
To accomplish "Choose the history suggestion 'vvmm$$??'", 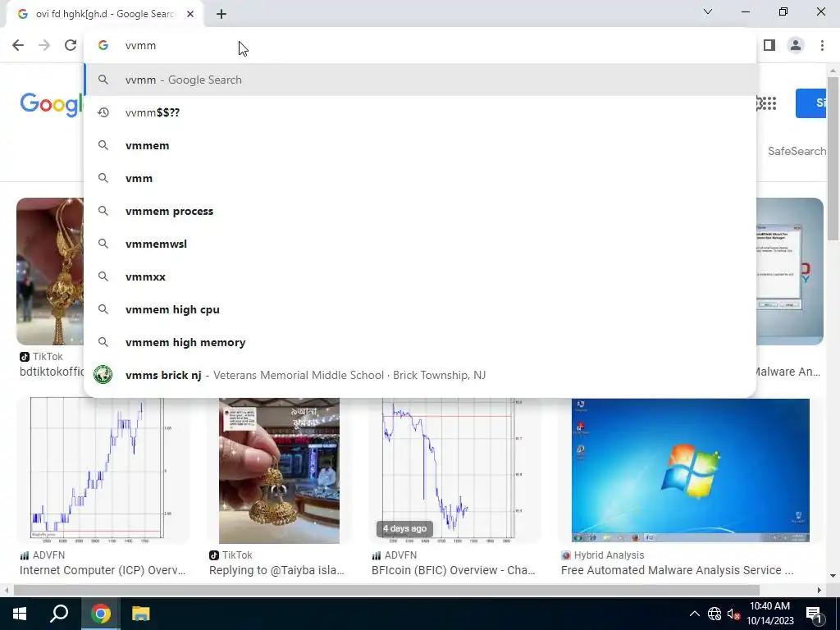I will (x=421, y=112).
